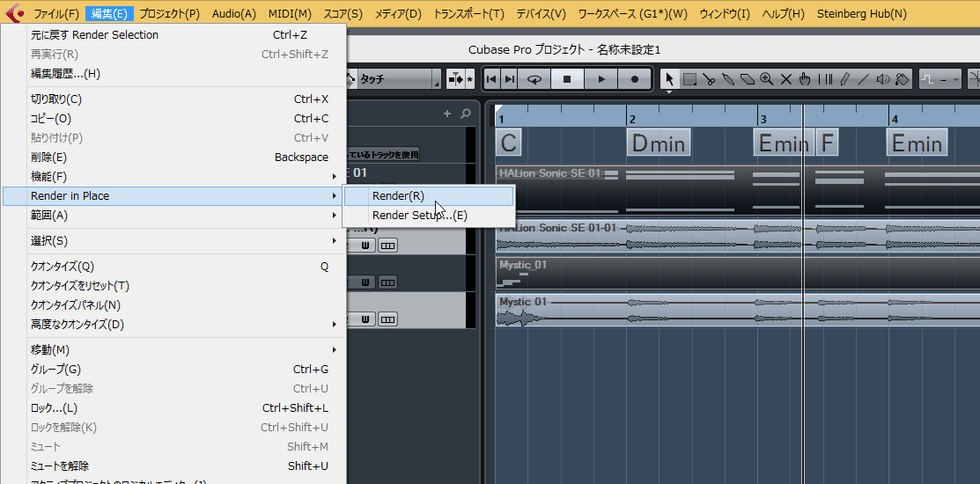Screen dimensions: 980x484
Task: Click bar 2 on the ruler
Action: pos(632,119)
